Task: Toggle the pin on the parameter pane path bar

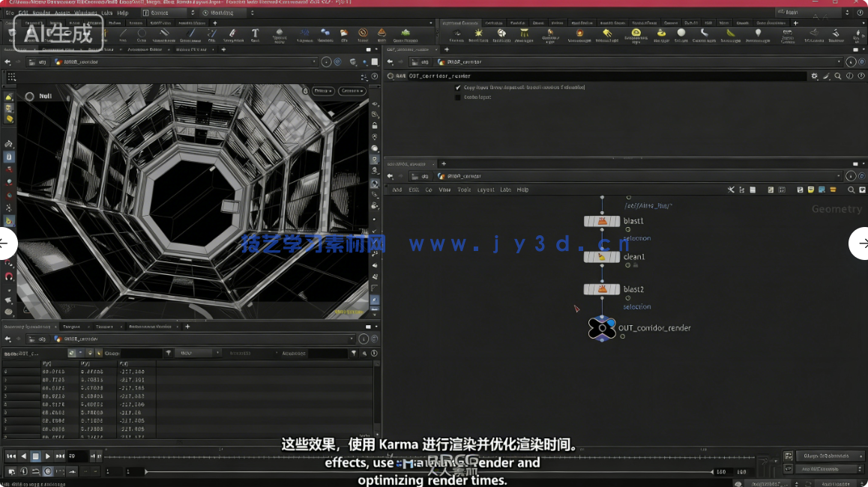Action: [850, 62]
